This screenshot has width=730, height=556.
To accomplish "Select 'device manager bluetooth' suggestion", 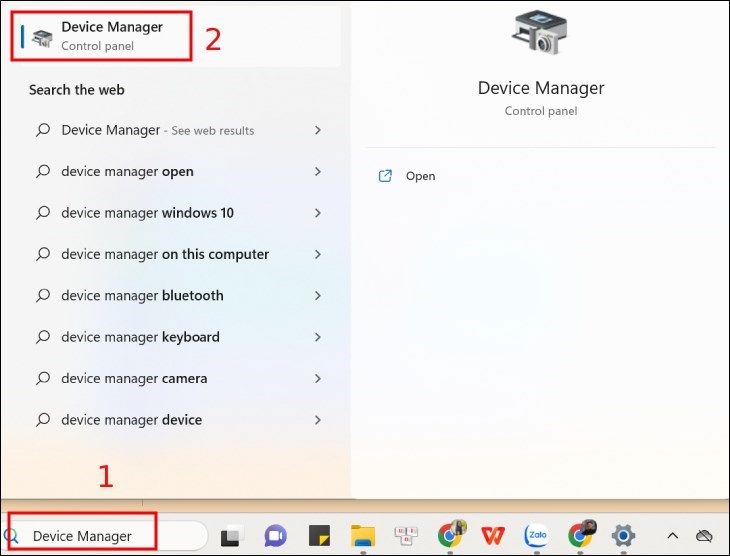I will pyautogui.click(x=179, y=296).
